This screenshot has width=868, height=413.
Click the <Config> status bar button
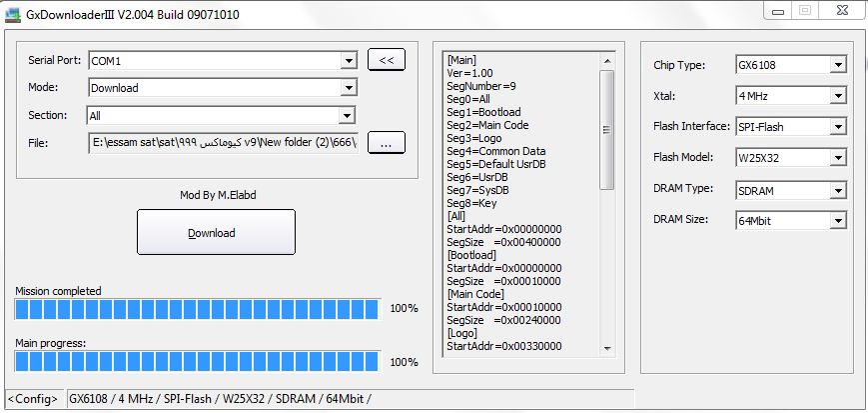pos(35,399)
